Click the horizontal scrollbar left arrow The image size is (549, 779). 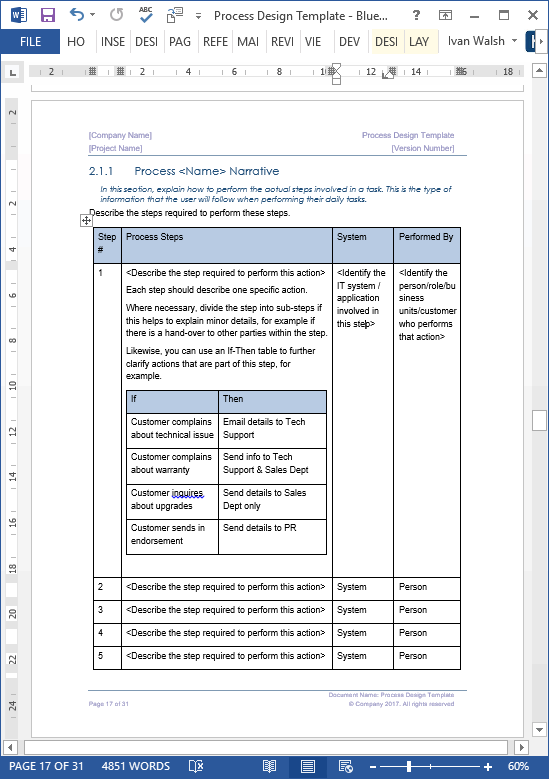(x=10, y=747)
